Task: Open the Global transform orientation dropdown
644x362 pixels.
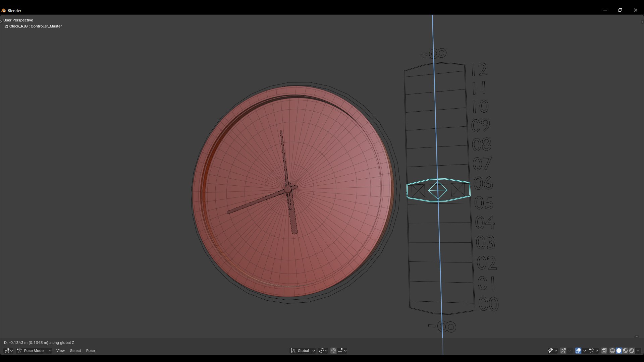Action: pyautogui.click(x=303, y=351)
